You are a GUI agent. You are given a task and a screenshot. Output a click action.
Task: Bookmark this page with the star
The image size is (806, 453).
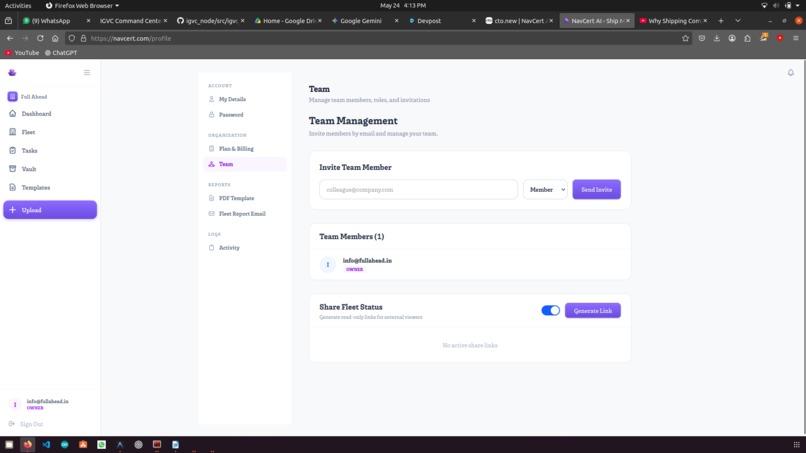tap(685, 38)
